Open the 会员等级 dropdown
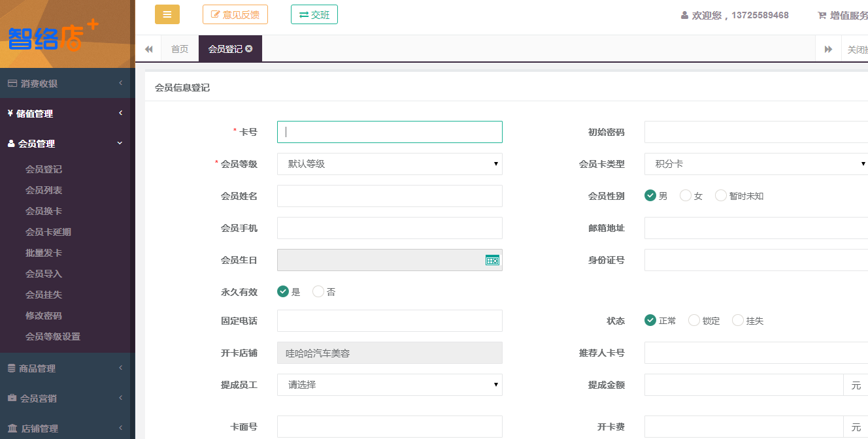The image size is (868, 439). click(x=390, y=164)
